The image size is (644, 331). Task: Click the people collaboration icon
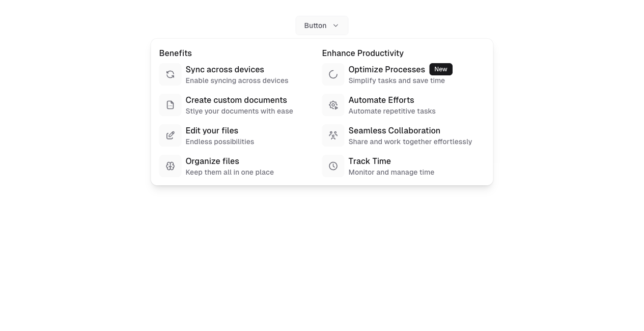[x=333, y=135]
